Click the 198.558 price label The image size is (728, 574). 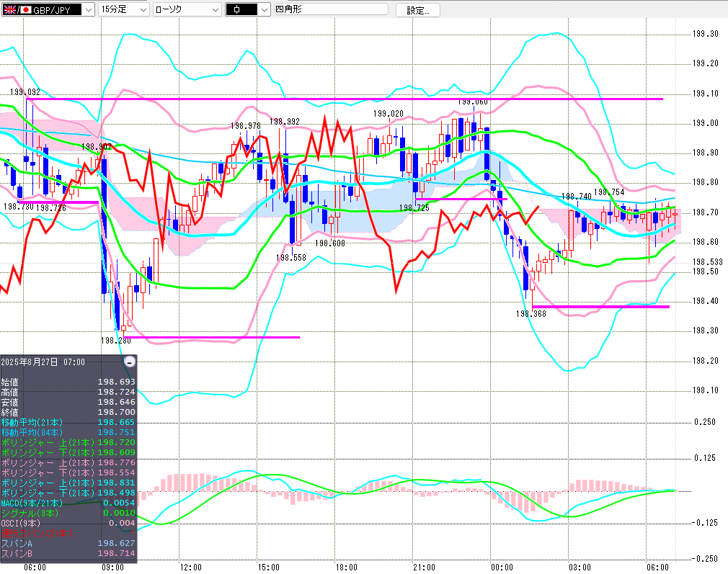pyautogui.click(x=291, y=258)
